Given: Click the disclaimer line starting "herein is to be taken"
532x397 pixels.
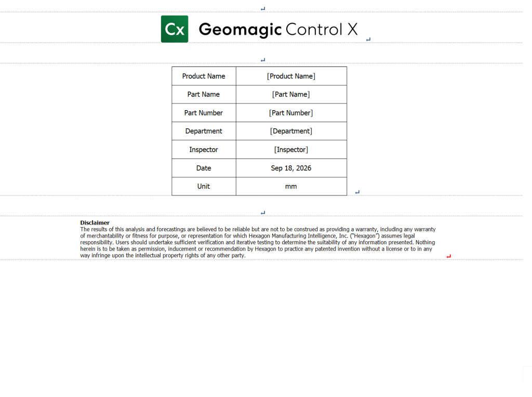Looking at the screenshot, I should [x=256, y=249].
